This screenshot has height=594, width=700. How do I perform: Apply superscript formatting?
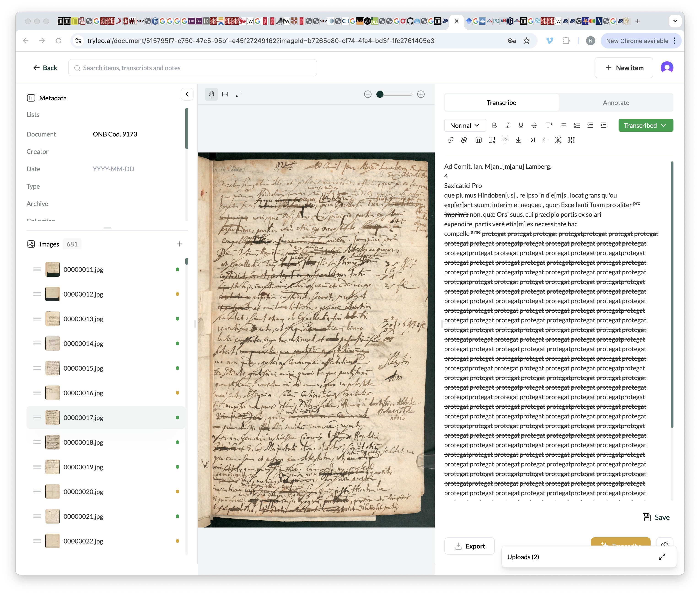tap(549, 126)
